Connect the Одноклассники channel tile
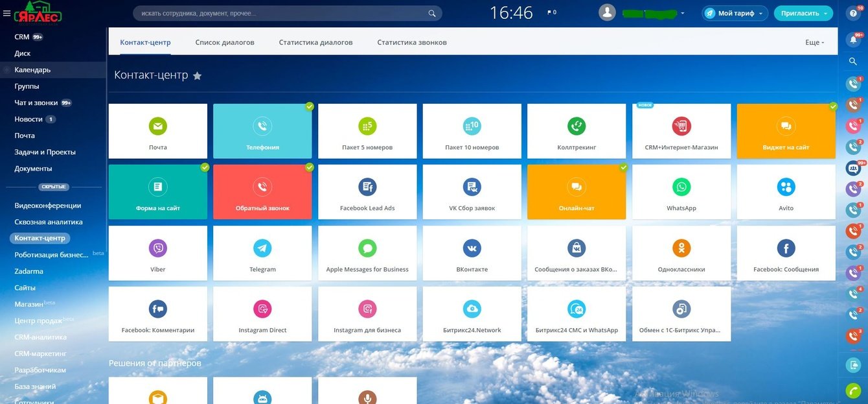Image resolution: width=868 pixels, height=404 pixels. [681, 253]
